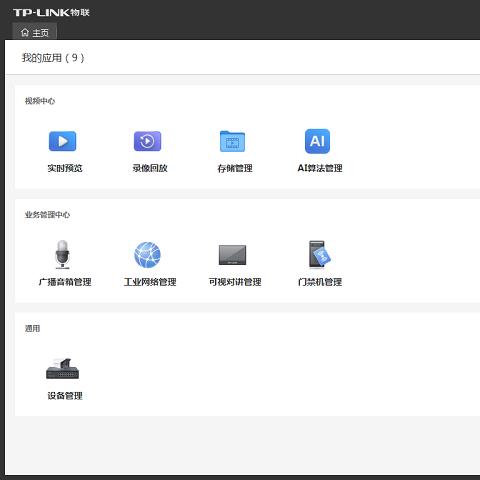This screenshot has height=480, width=480.
Task: Click the 可视对讲管理 label
Action: [235, 282]
